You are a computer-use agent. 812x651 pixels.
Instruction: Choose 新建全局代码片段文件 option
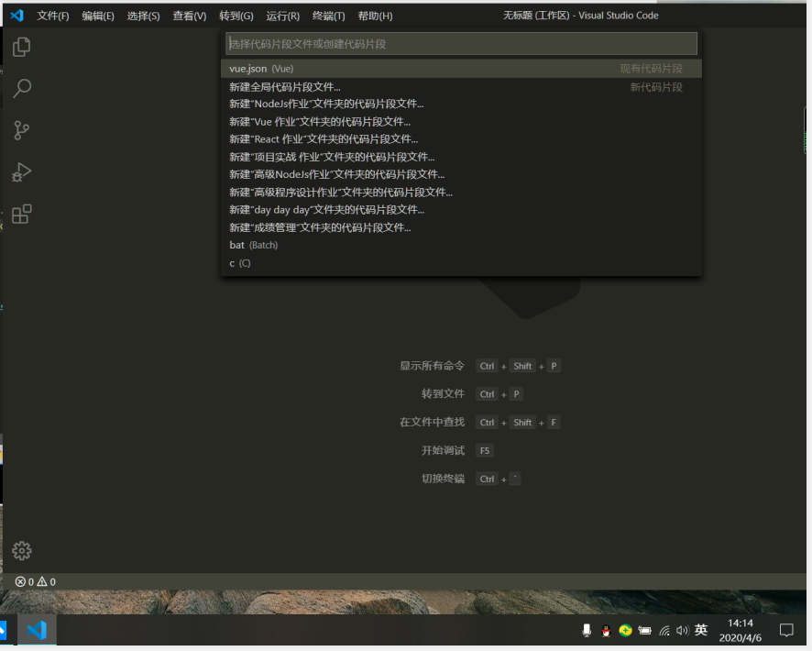point(461,86)
